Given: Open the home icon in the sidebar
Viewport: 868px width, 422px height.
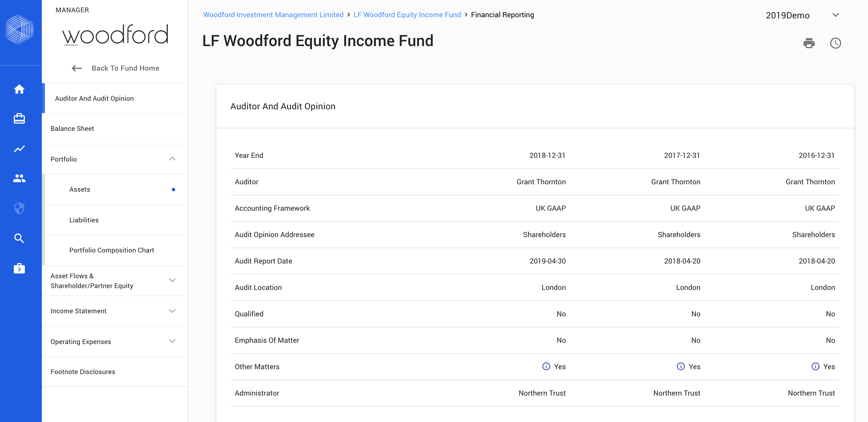Looking at the screenshot, I should coord(19,89).
